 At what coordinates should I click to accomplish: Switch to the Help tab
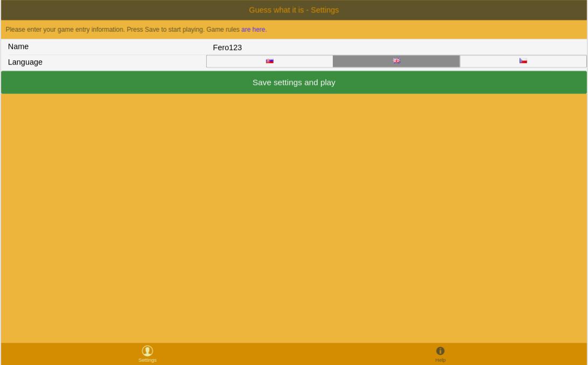(440, 354)
